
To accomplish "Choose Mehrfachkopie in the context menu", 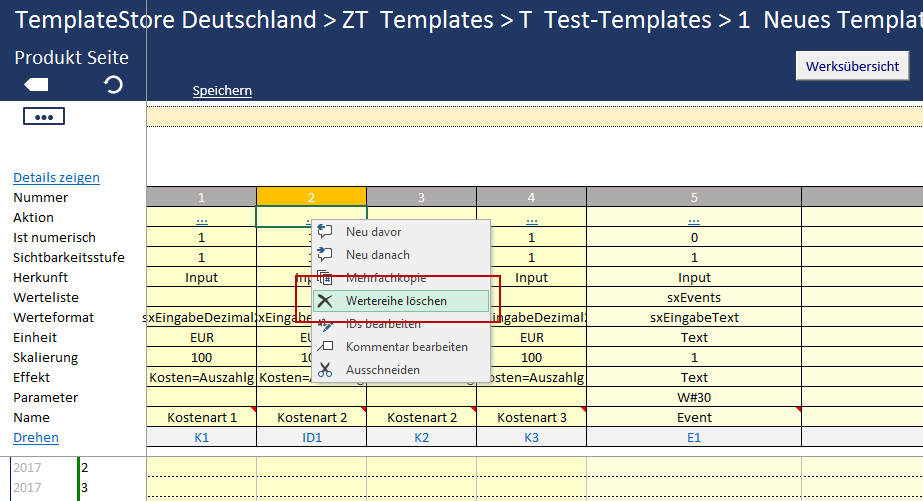I will [x=385, y=278].
